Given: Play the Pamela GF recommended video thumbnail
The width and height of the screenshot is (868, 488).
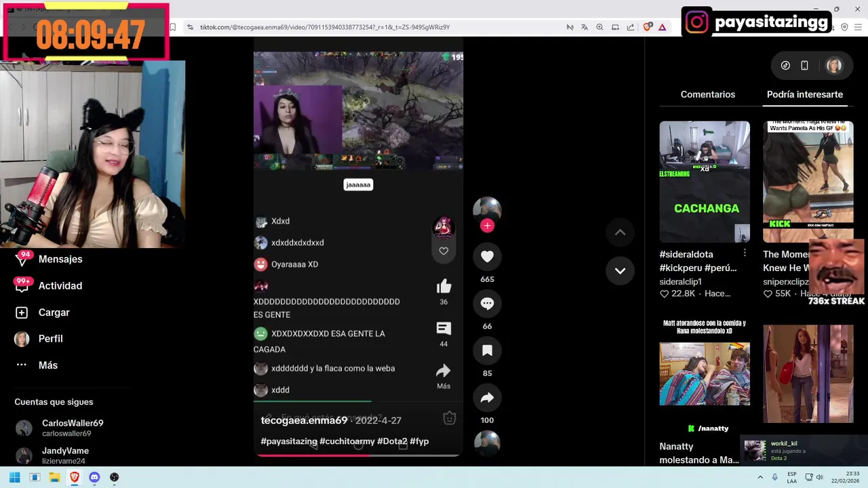Looking at the screenshot, I should [x=808, y=182].
